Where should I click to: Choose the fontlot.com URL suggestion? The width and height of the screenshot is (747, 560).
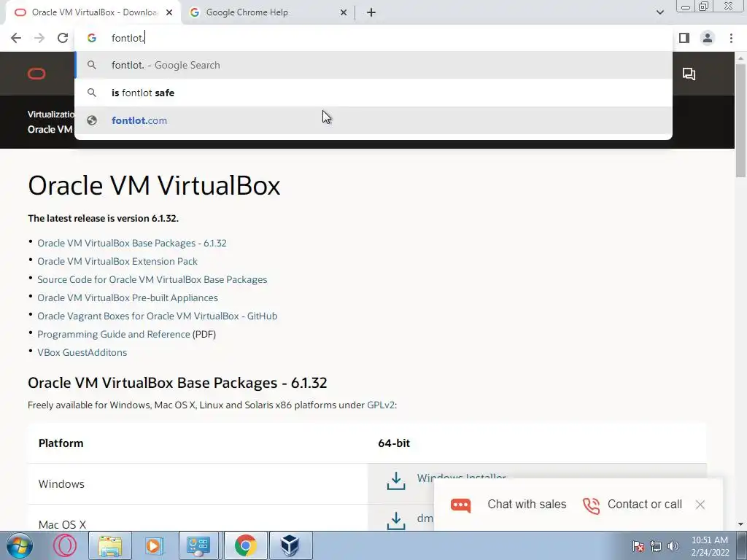tap(373, 120)
